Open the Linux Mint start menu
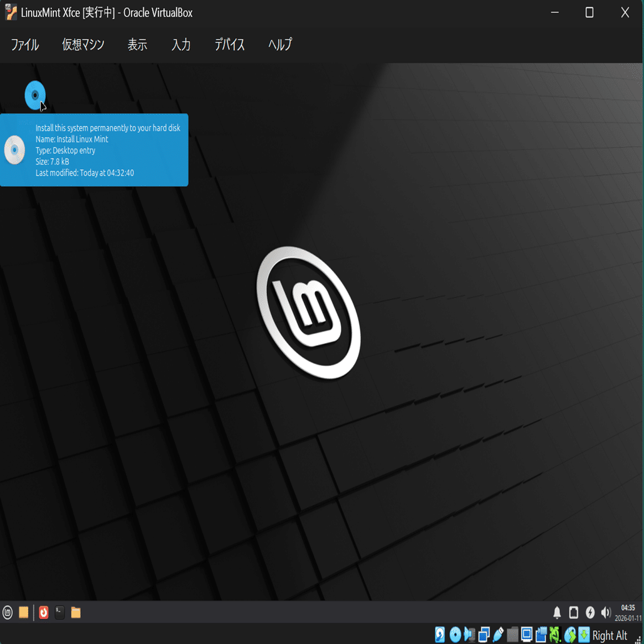 pyautogui.click(x=8, y=613)
